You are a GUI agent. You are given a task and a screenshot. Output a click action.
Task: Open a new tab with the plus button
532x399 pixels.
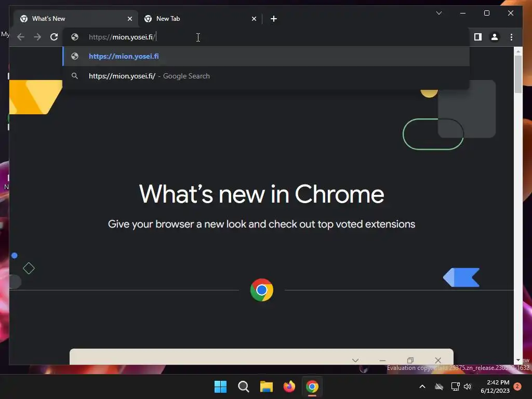[274, 19]
